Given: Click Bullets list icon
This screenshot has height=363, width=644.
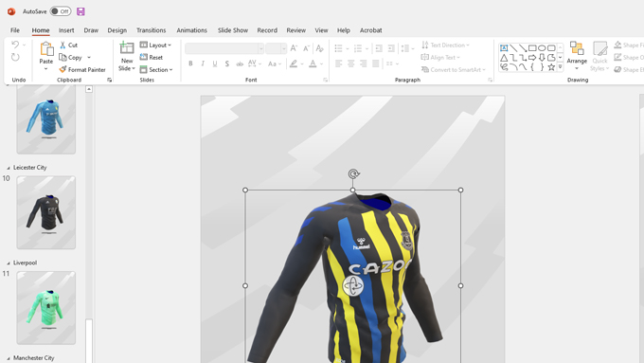Looking at the screenshot, I should coord(338,48).
